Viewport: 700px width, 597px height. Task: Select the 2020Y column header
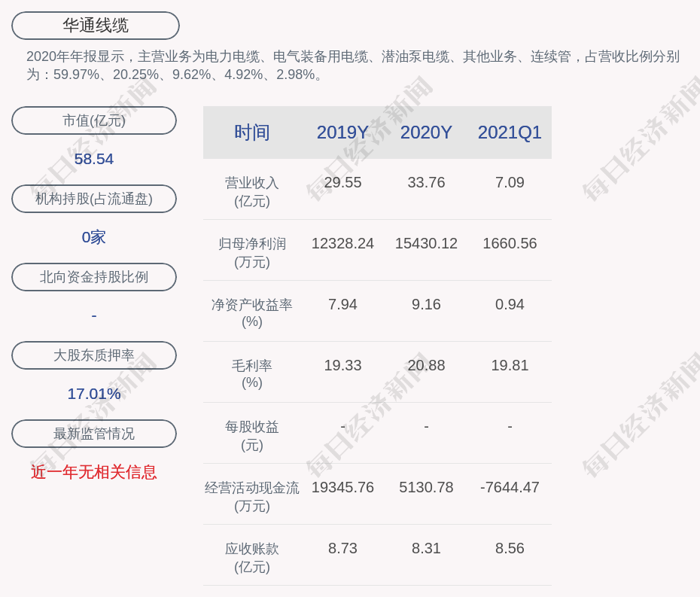coord(426,132)
